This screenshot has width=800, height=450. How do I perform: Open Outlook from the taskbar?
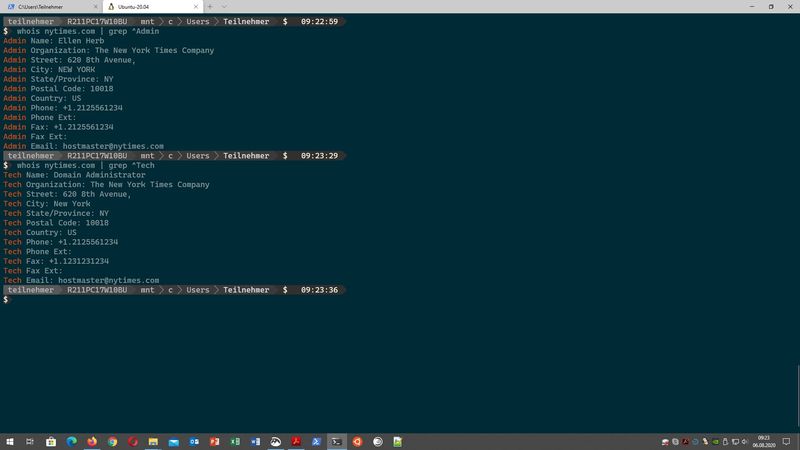tap(194, 442)
